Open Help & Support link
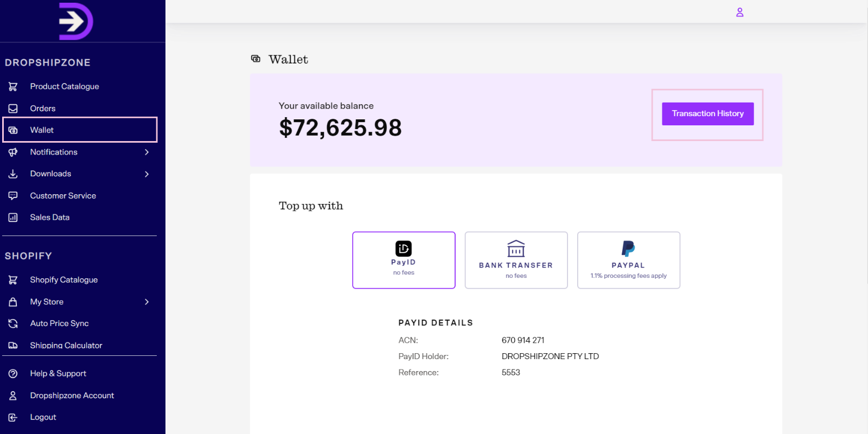868x434 pixels. point(58,373)
